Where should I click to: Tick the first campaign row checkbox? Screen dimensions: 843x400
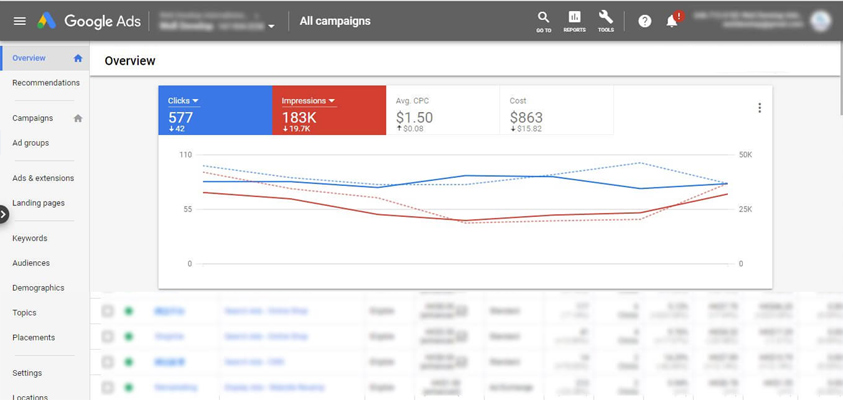[108, 312]
